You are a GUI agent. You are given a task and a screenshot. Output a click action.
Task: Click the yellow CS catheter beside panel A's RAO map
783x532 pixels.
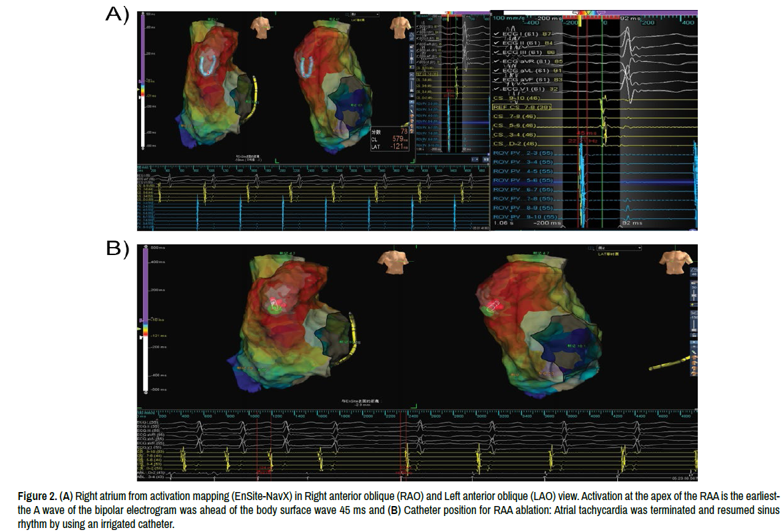tap(254, 97)
